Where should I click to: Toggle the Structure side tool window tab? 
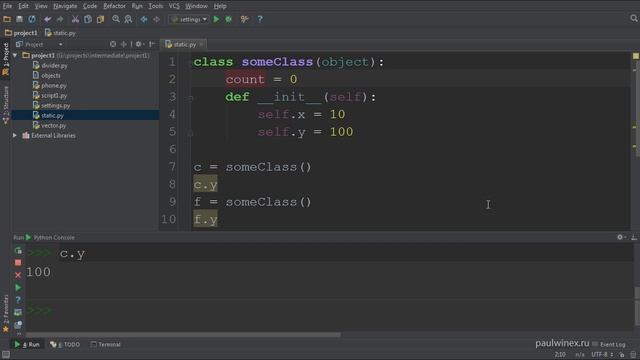(x=5, y=105)
